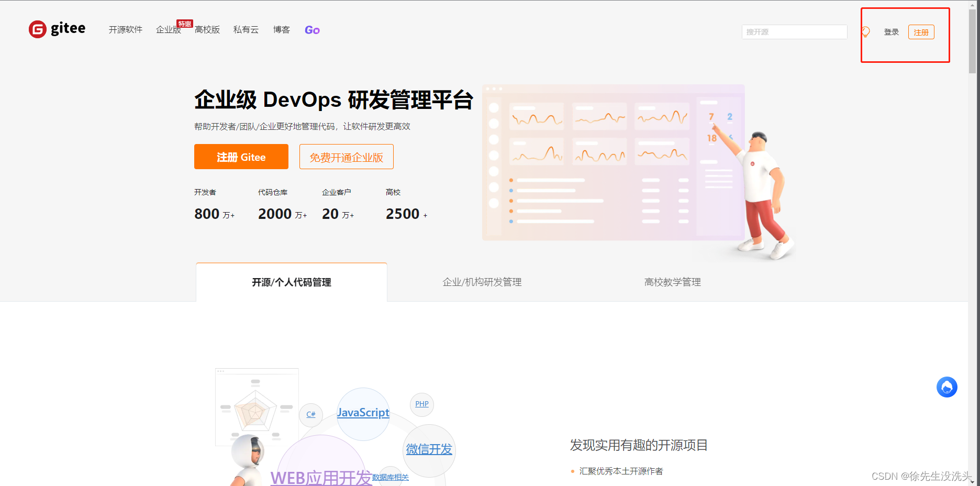
Task: Open the 开源软件 menu
Action: pyautogui.click(x=126, y=30)
